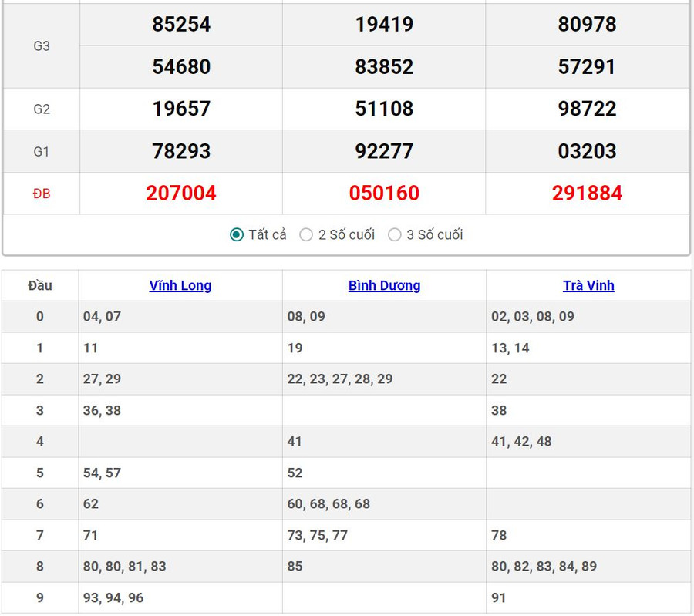
Task: Click the G3 result 57291
Action: pos(587,67)
